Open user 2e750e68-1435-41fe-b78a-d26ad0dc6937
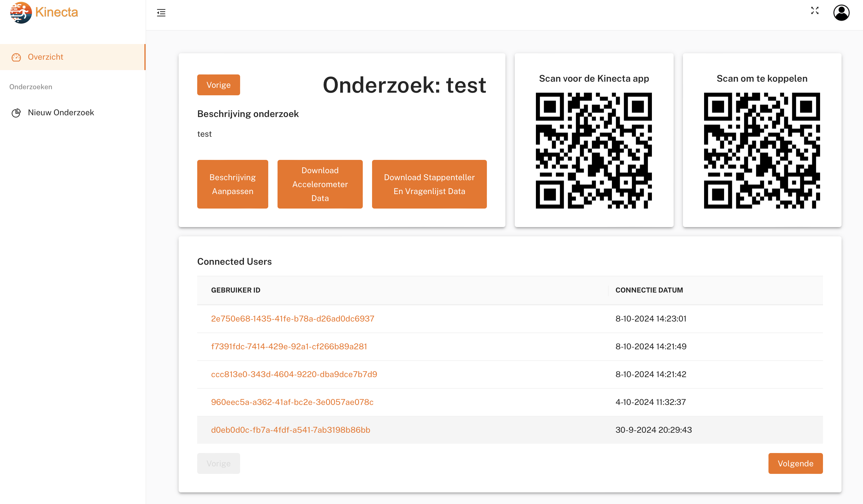The image size is (863, 504). coord(292,319)
